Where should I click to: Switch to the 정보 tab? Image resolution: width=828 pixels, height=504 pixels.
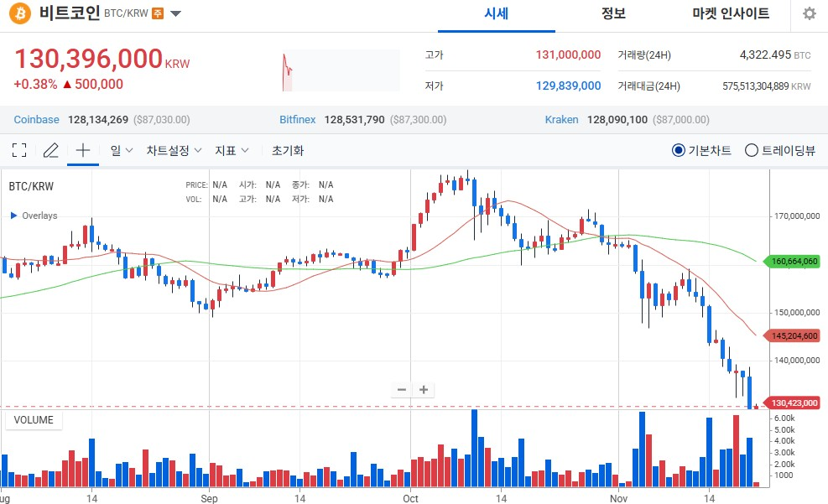pyautogui.click(x=613, y=14)
